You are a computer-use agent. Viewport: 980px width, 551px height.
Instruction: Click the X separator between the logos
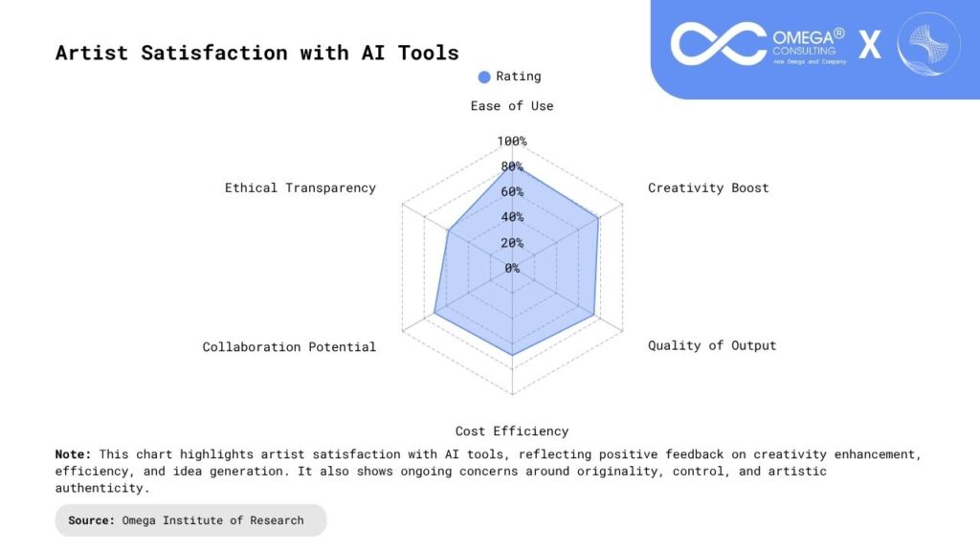tap(869, 45)
